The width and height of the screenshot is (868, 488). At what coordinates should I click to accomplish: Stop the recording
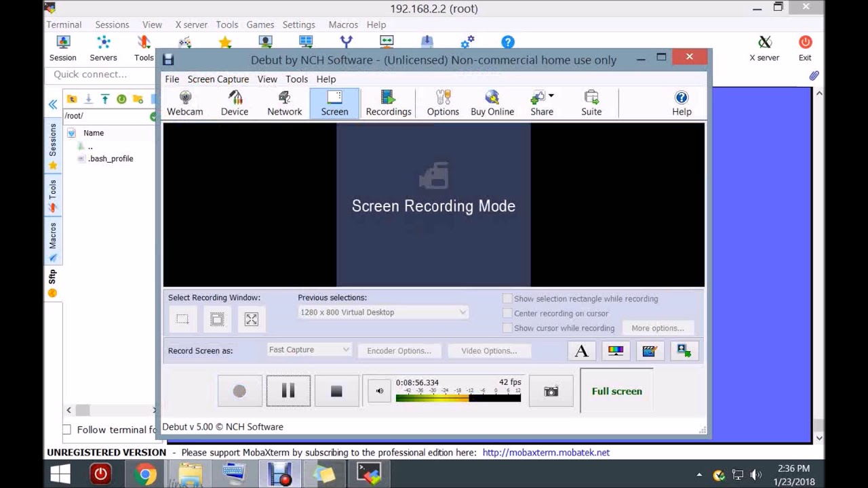[x=336, y=391]
